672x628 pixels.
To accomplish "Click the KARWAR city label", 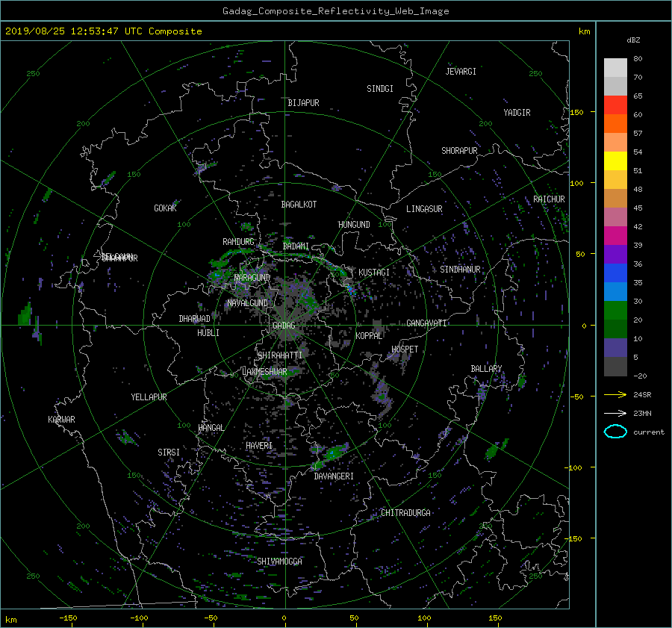I will pos(61,420).
